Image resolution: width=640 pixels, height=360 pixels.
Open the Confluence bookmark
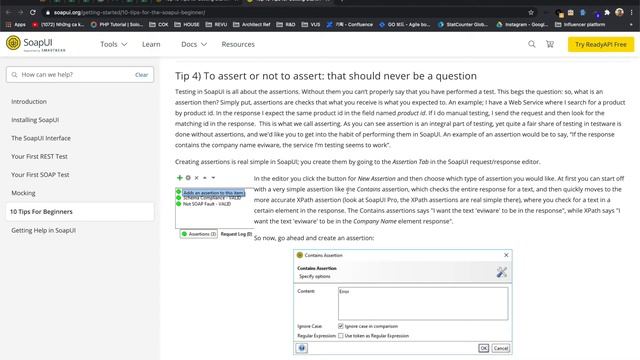click(x=350, y=24)
